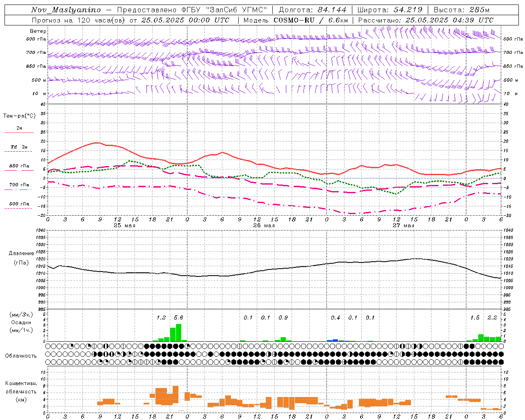Click the '1.2' precipitation amount value
Screen dimensions: 525x420
click(161, 317)
